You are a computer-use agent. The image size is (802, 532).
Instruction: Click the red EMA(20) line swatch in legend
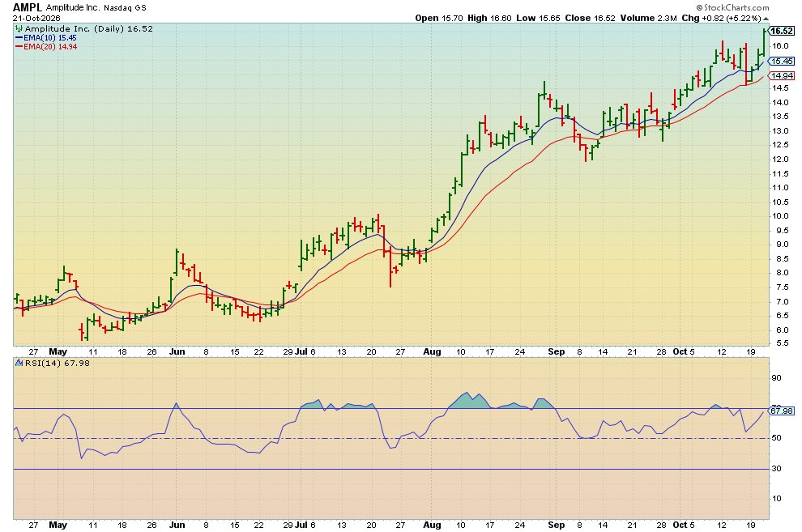pos(19,46)
